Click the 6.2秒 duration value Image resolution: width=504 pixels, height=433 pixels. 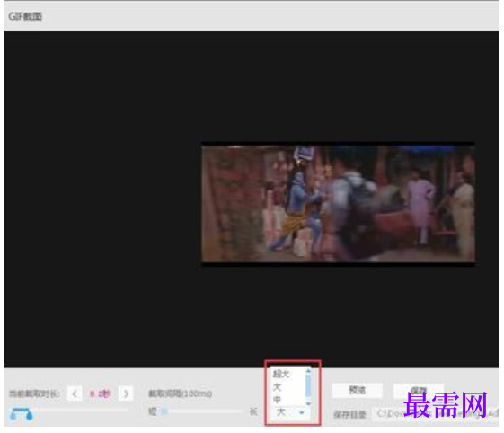[100, 393]
